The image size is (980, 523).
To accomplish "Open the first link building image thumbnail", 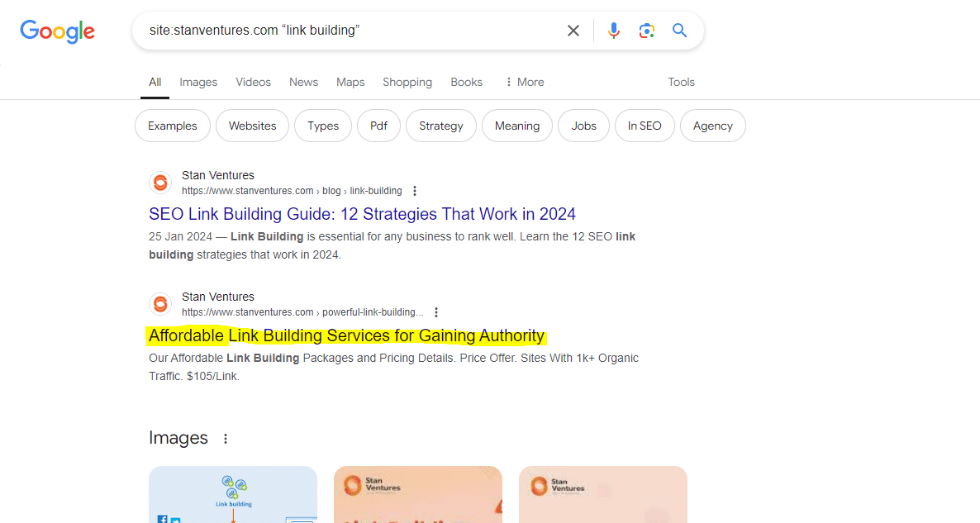I will click(x=232, y=494).
